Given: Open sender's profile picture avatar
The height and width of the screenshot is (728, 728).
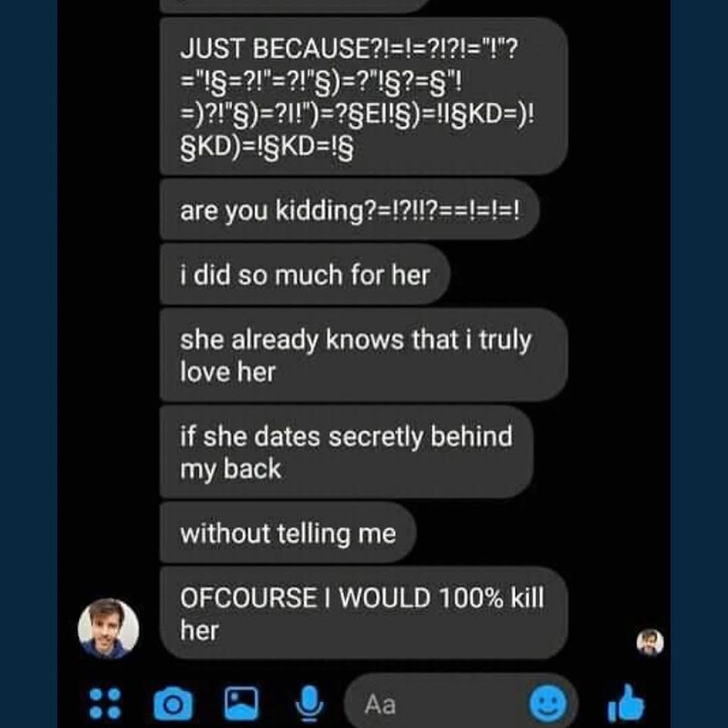Looking at the screenshot, I should click(x=108, y=628).
